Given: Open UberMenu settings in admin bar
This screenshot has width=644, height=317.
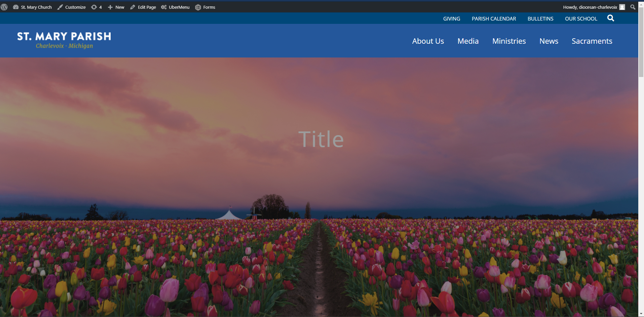Looking at the screenshot, I should (x=175, y=7).
